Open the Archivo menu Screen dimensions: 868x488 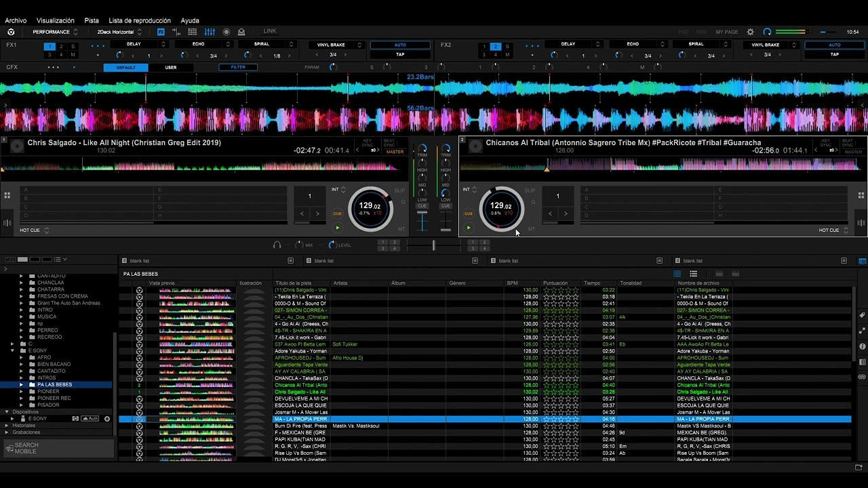[16, 20]
